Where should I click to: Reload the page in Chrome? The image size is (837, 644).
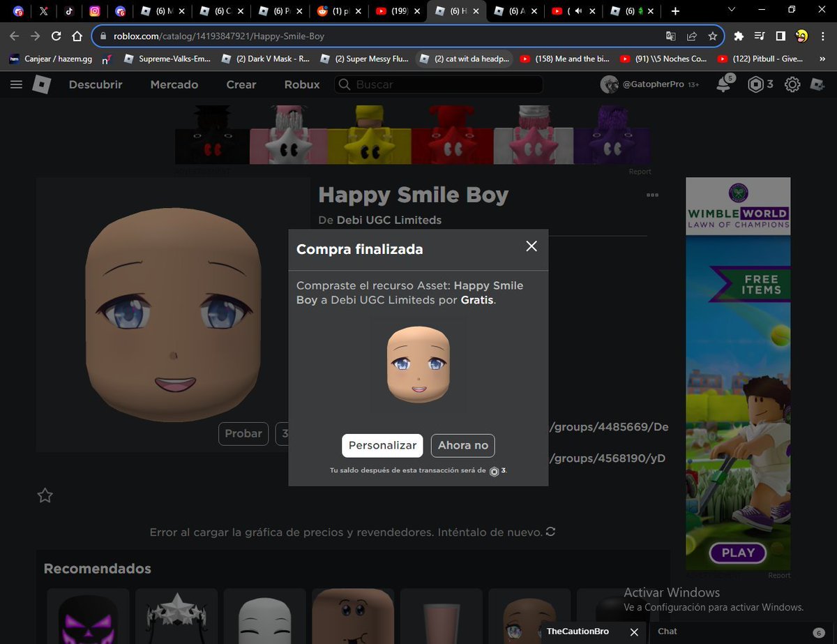(x=56, y=36)
